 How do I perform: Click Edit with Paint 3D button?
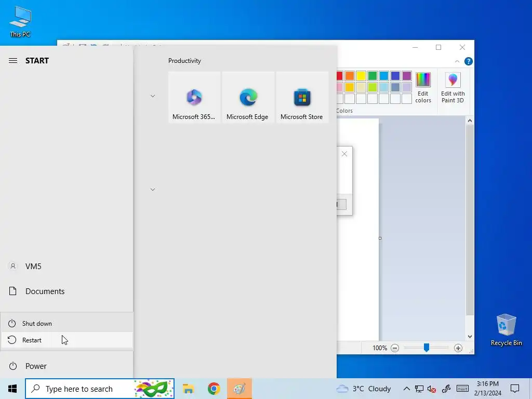coord(453,87)
